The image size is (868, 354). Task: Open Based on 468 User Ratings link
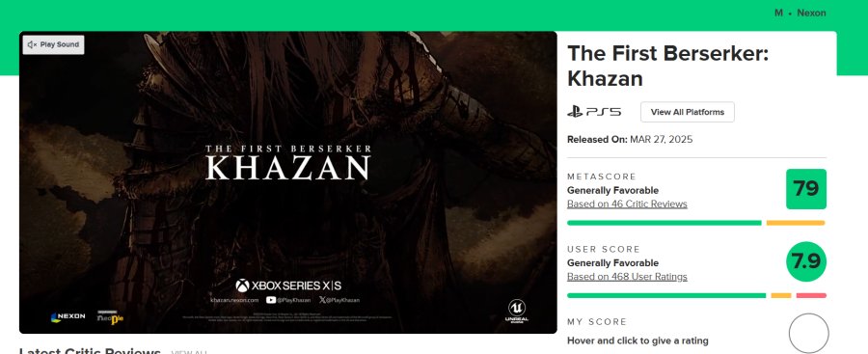(x=627, y=277)
